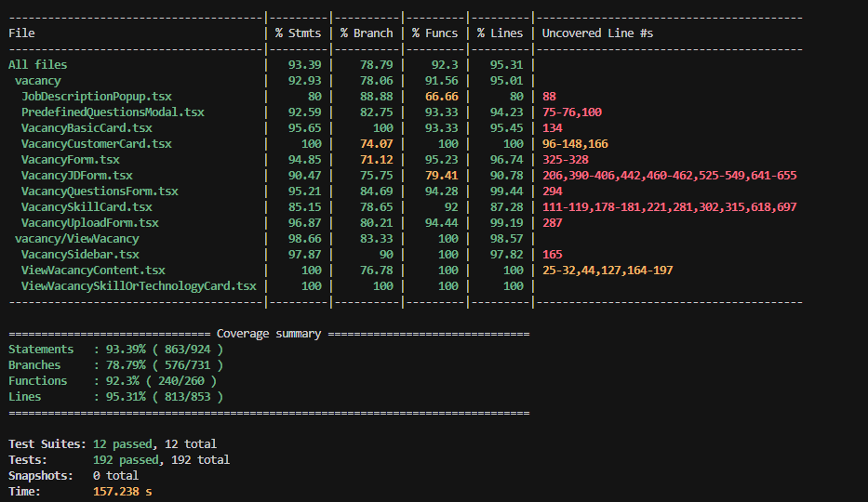Select the VacancyCustomerCard.tsx row name
Viewport: 868px width, 502px height.
click(97, 144)
